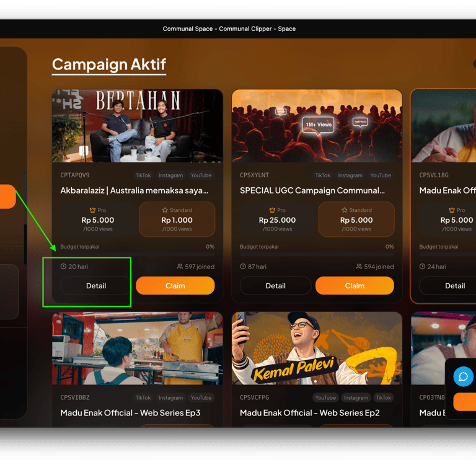
Task: Click the YouTube tag on the CPSXYLNT card
Action: pyautogui.click(x=381, y=175)
